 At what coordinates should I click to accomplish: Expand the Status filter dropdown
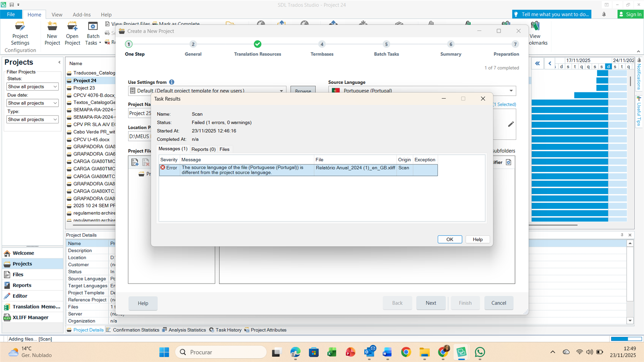(x=33, y=87)
